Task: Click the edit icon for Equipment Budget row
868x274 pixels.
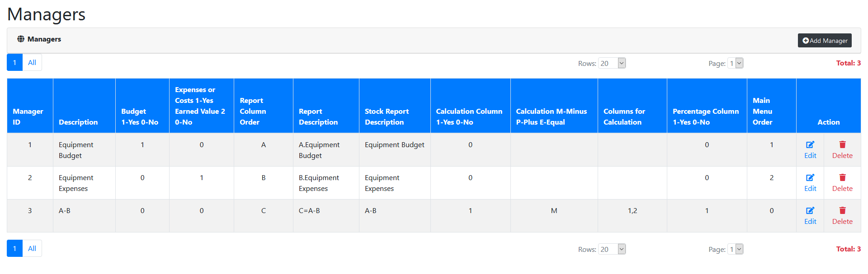Action: [x=810, y=145]
